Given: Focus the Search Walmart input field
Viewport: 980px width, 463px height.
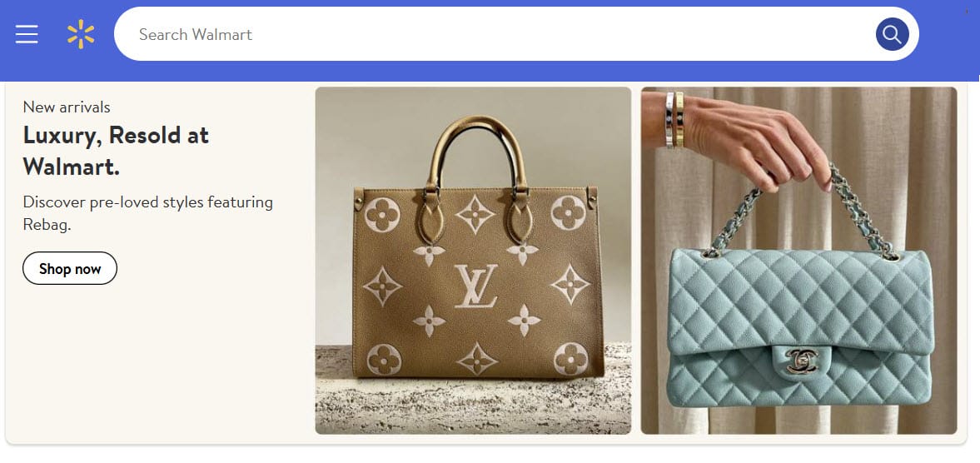Looking at the screenshot, I should [494, 34].
